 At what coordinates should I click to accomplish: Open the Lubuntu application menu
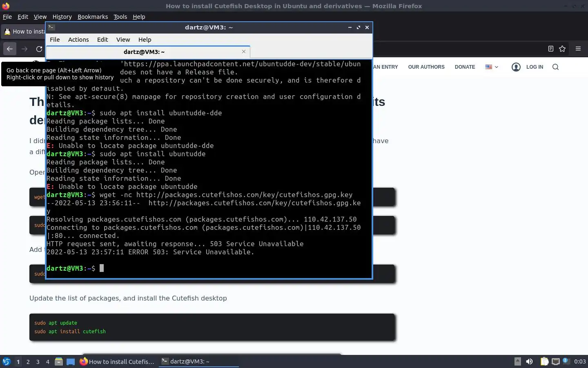point(7,361)
